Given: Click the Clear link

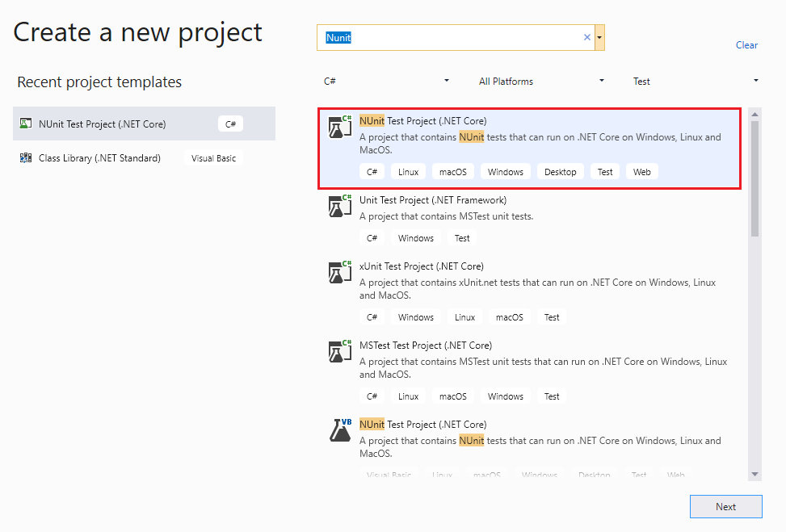Looking at the screenshot, I should point(746,45).
